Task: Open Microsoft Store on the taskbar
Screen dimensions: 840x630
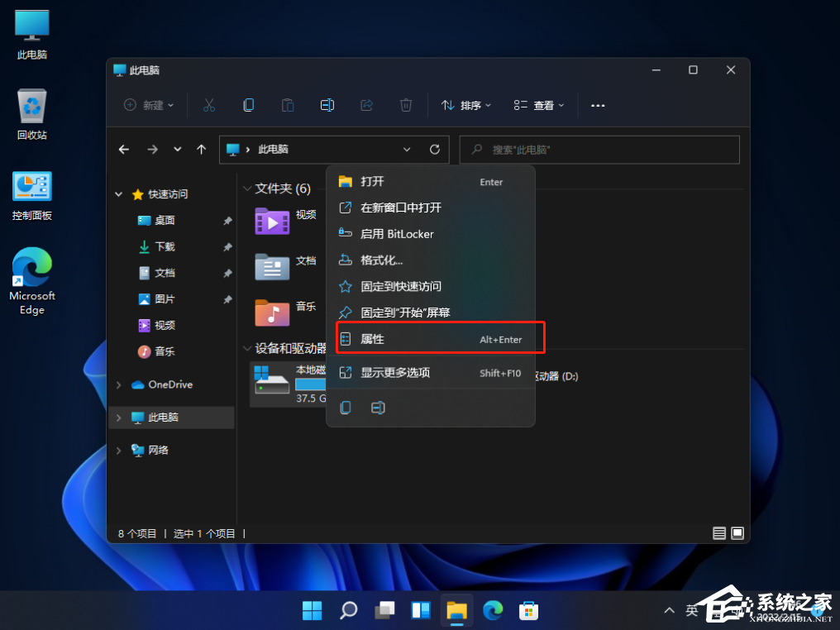Action: tap(529, 610)
